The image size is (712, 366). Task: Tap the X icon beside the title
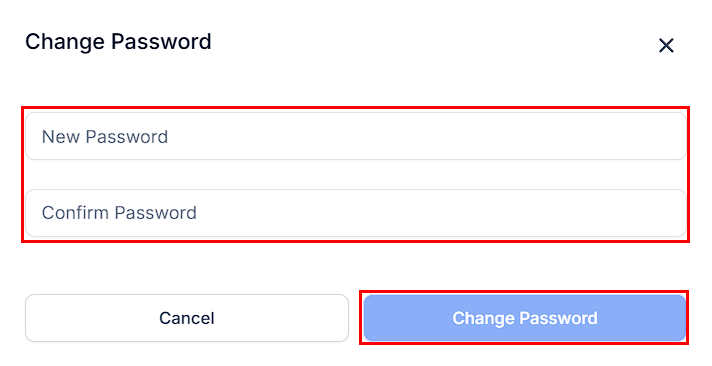click(x=666, y=45)
